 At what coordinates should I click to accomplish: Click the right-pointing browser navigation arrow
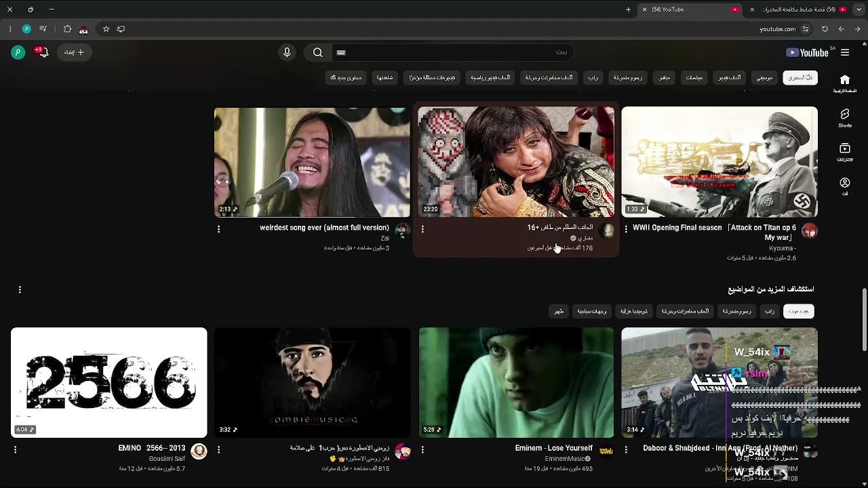[x=858, y=29]
